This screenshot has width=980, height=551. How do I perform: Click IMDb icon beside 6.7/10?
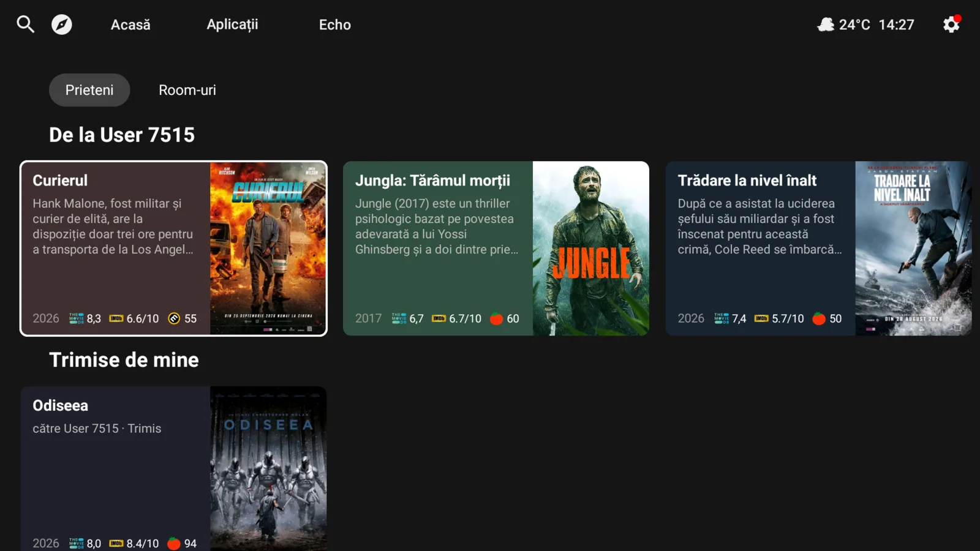click(x=439, y=318)
